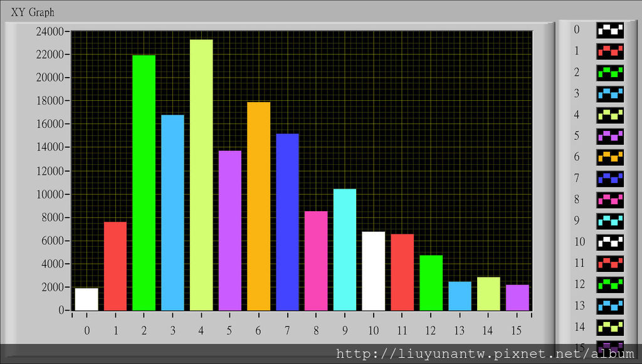Click plot 4 yellow-green legend icon
Viewport: 642px width, 364px height.
(x=610, y=115)
